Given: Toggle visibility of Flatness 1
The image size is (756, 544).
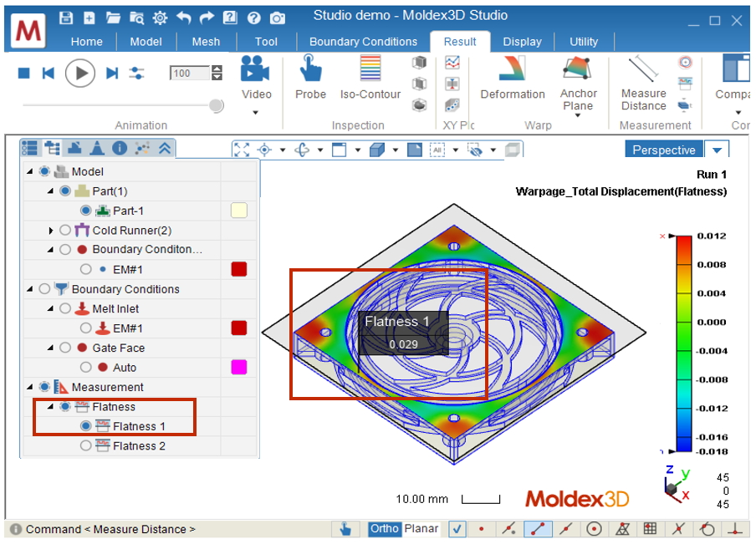Looking at the screenshot, I should pyautogui.click(x=85, y=426).
